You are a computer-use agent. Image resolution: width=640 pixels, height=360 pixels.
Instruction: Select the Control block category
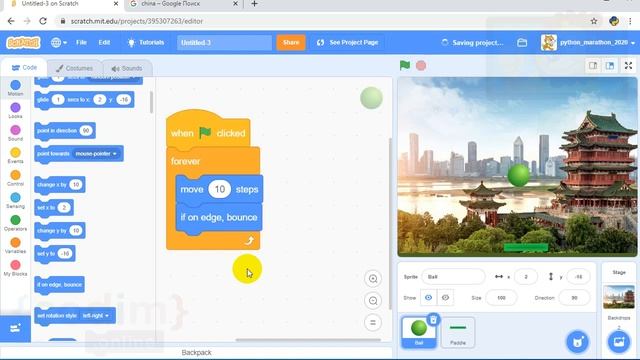[16, 178]
